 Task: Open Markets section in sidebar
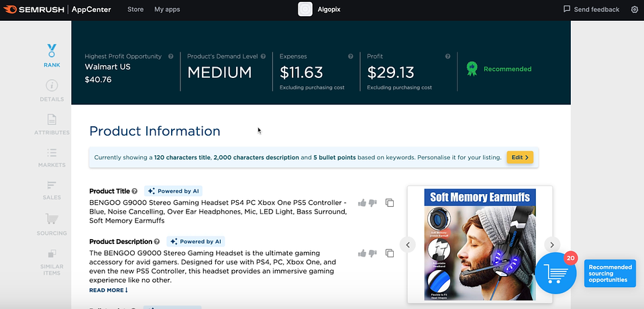(52, 157)
